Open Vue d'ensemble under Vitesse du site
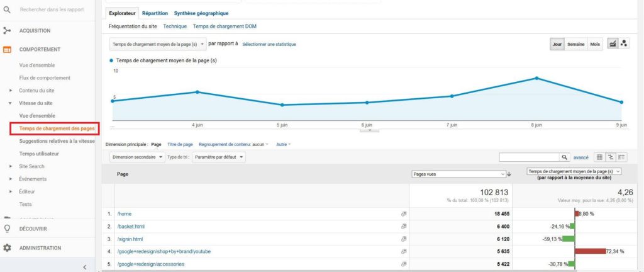The image size is (644, 272). click(x=37, y=116)
